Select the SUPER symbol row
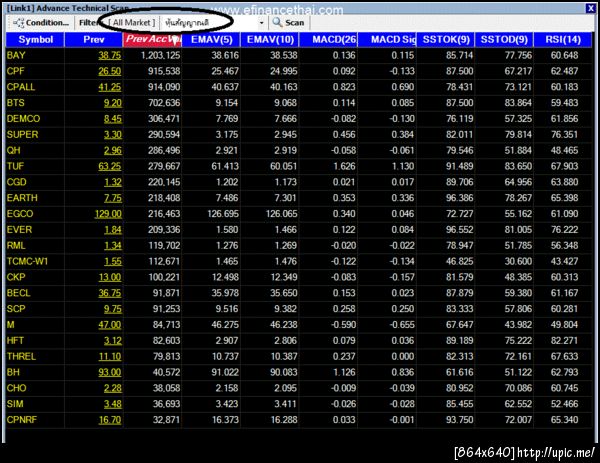The height and width of the screenshot is (463, 600). point(299,135)
